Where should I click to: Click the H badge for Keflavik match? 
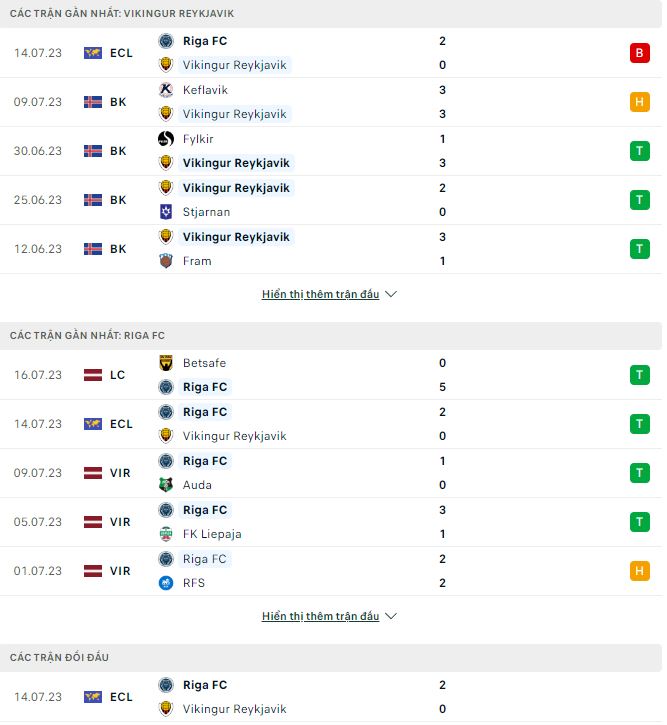coord(640,102)
